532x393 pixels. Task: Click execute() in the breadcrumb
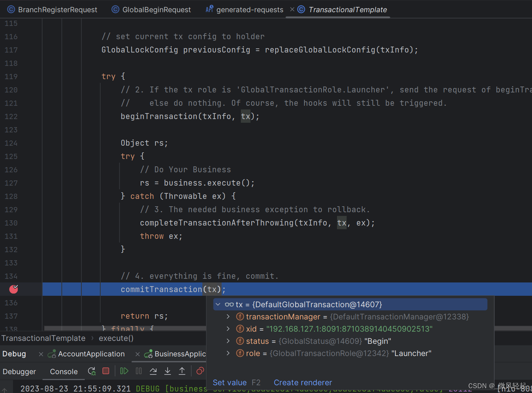point(116,338)
